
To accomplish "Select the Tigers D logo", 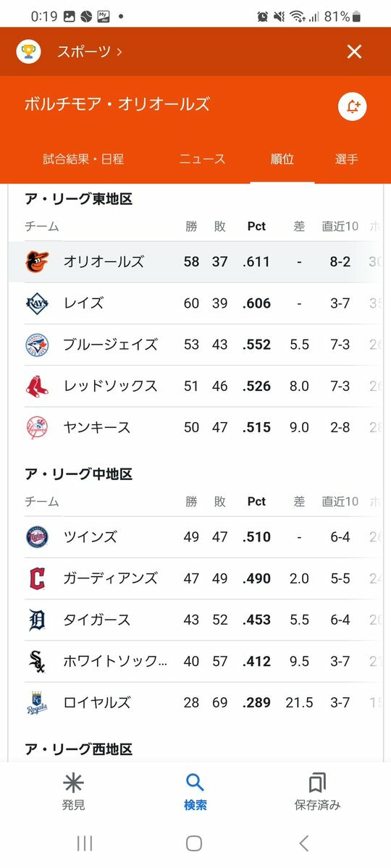I will 37,620.
